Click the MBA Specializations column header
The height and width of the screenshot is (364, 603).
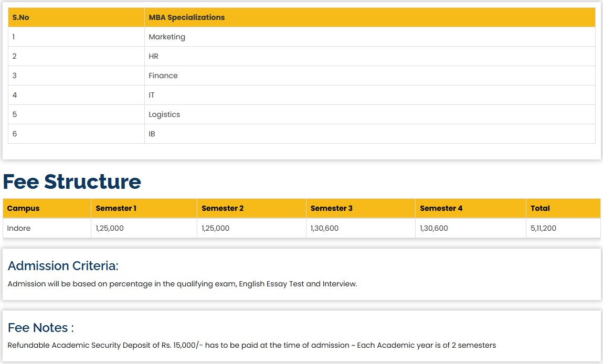[186, 17]
